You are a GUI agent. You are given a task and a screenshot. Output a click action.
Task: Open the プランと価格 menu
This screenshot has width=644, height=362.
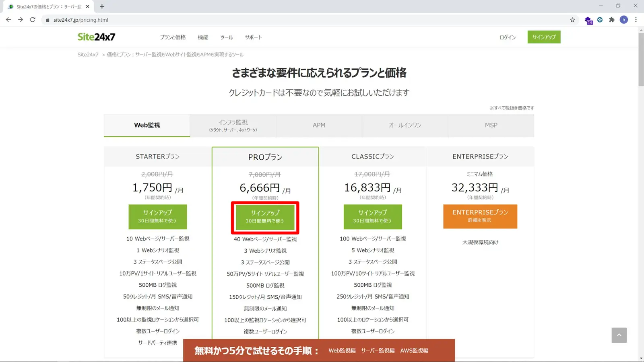point(173,37)
